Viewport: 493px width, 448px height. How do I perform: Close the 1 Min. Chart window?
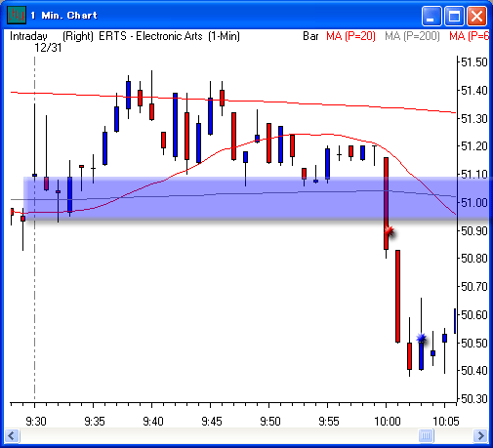coord(476,16)
